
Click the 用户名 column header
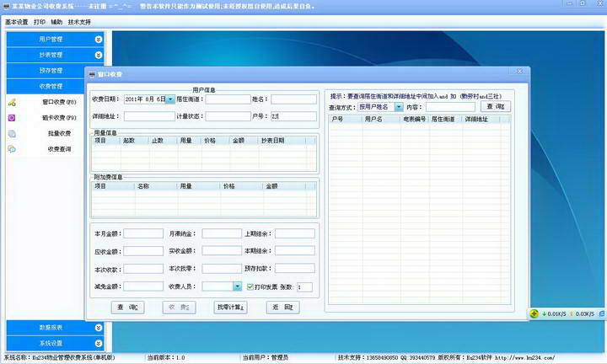381,119
